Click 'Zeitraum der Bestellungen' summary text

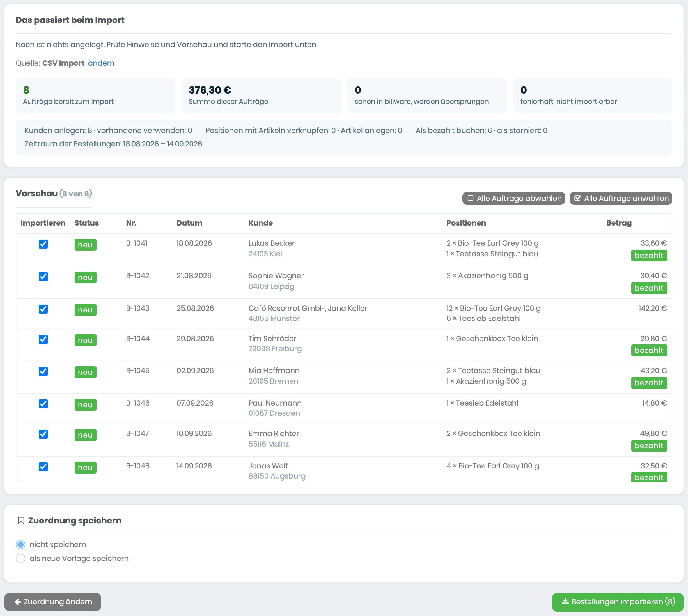click(113, 144)
